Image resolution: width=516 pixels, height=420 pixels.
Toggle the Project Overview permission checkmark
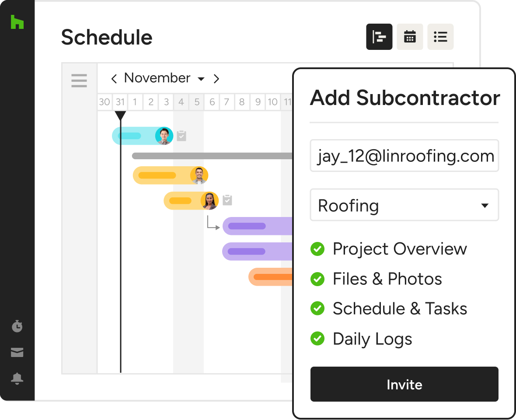(x=317, y=249)
